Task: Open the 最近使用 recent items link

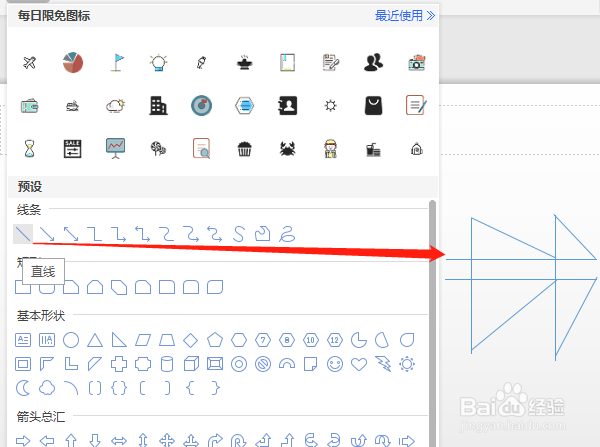Action: [x=404, y=16]
